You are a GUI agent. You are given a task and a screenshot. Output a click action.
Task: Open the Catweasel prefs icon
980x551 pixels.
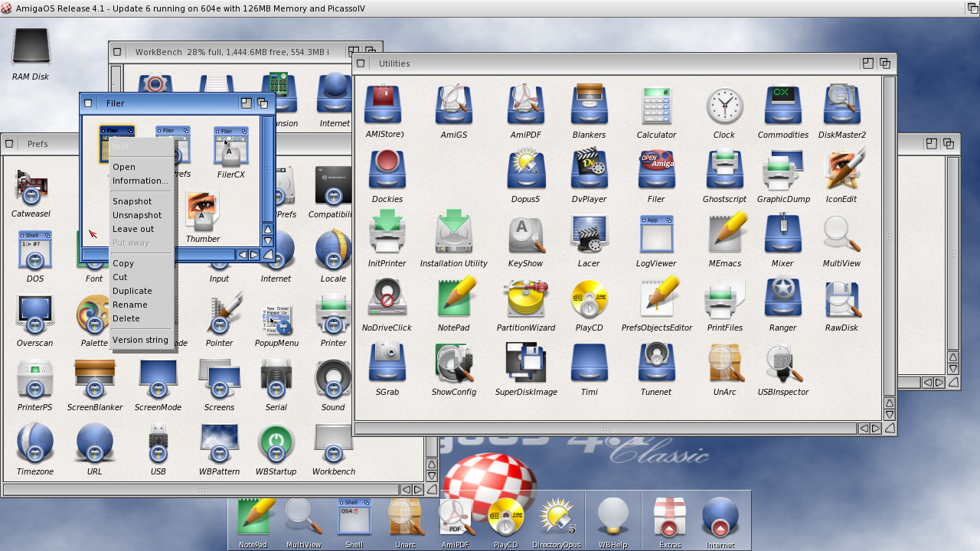tap(31, 187)
